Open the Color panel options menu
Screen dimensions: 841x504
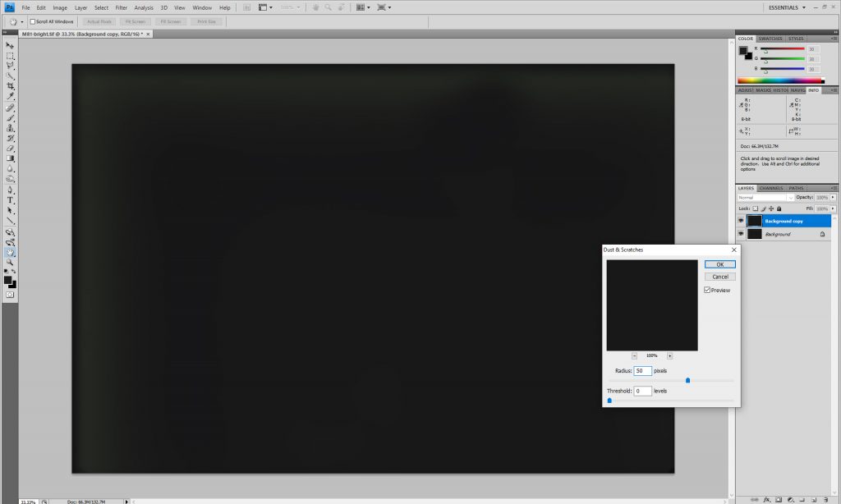pos(834,39)
